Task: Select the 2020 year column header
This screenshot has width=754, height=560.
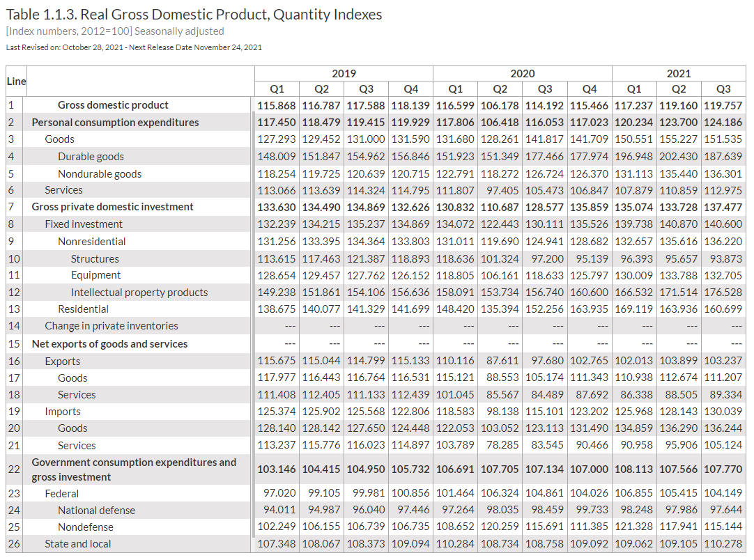Action: tap(523, 74)
